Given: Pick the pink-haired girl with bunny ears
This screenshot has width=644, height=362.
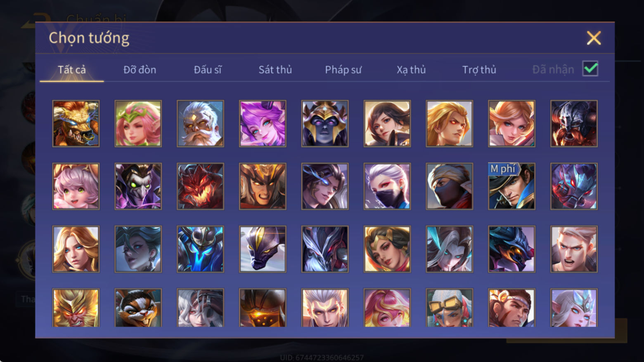Looking at the screenshot, I should click(76, 186).
